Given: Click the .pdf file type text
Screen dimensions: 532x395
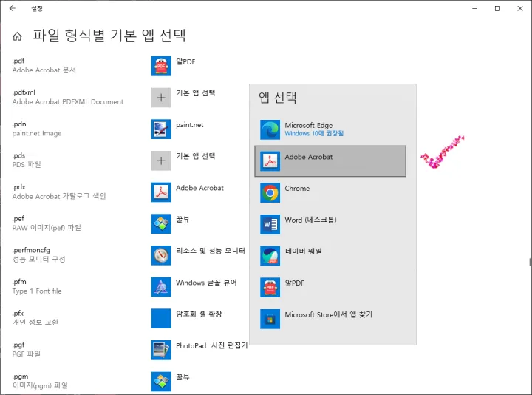Looking at the screenshot, I should [18, 61].
